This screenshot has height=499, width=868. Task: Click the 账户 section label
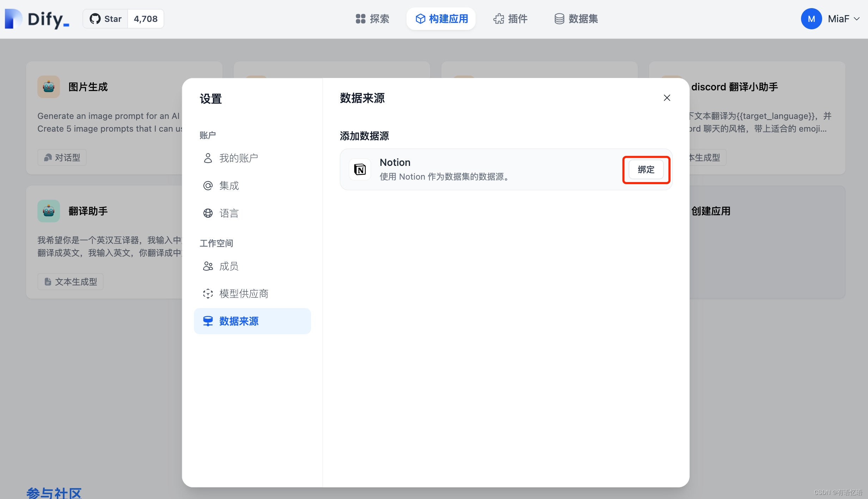[208, 135]
